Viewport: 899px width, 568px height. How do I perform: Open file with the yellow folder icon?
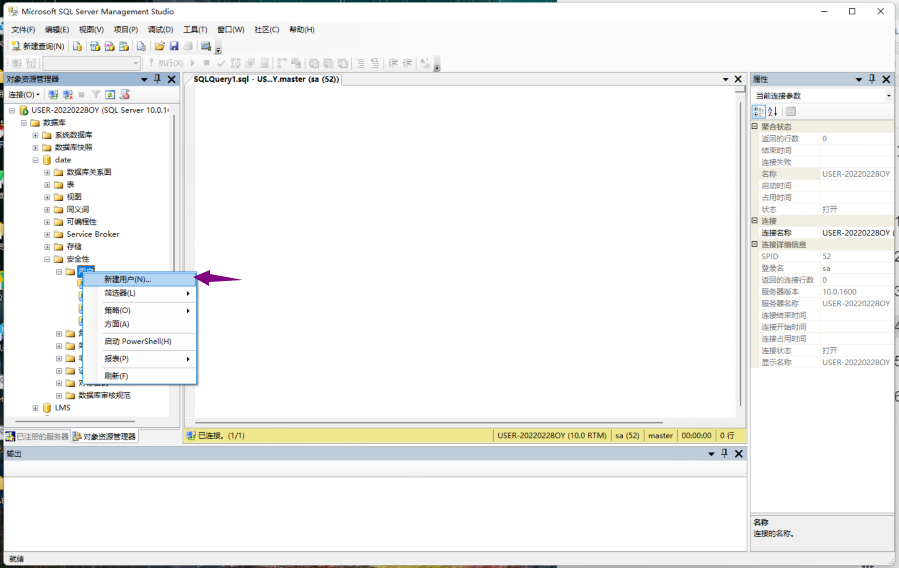159,46
